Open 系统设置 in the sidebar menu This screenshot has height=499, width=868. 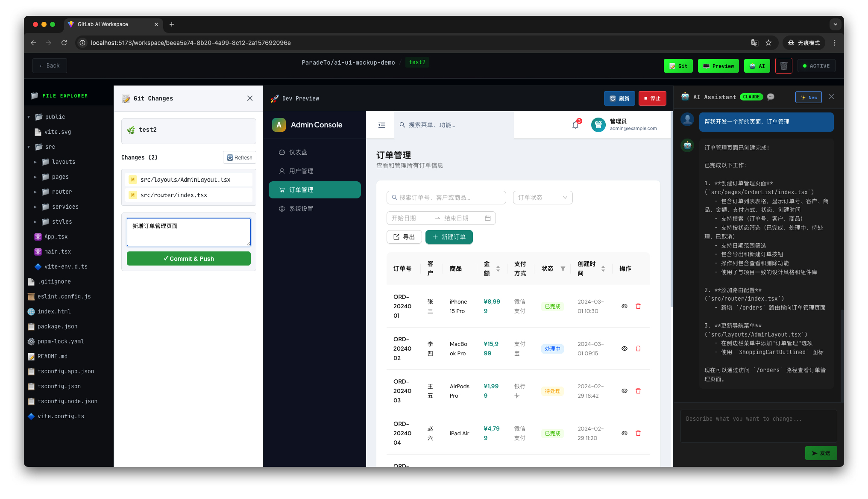tap(301, 209)
